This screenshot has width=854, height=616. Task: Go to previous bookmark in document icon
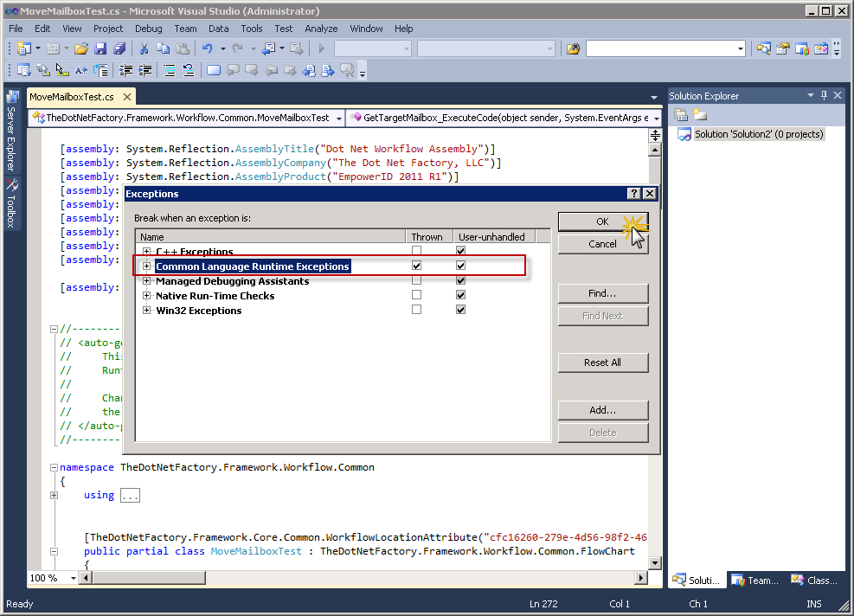pyautogui.click(x=310, y=70)
